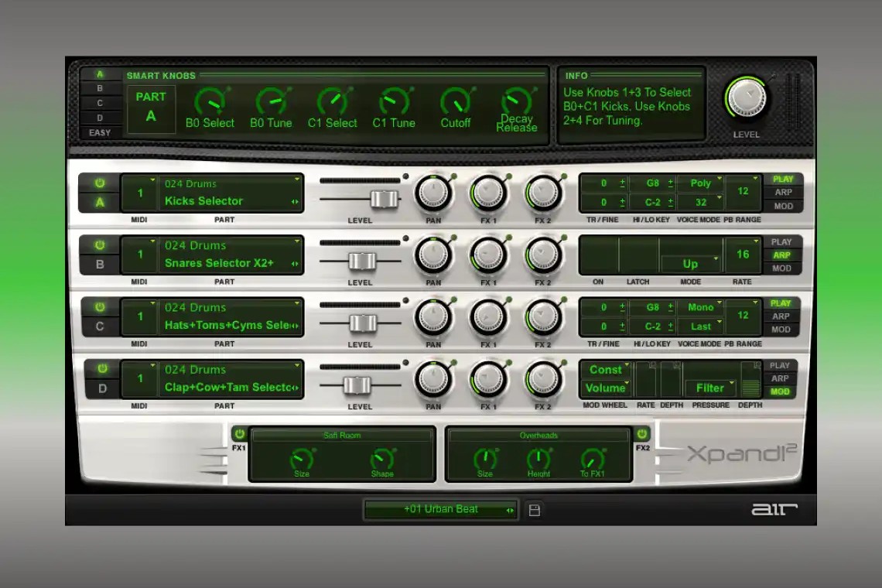Select smart knobs tab B
Viewport: 882px width, 588px height.
pos(100,88)
